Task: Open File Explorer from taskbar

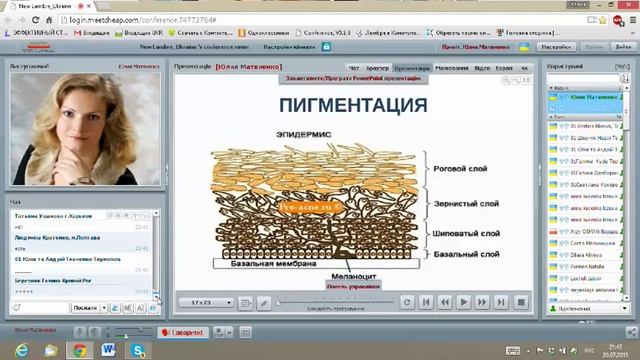Action: [x=51, y=351]
